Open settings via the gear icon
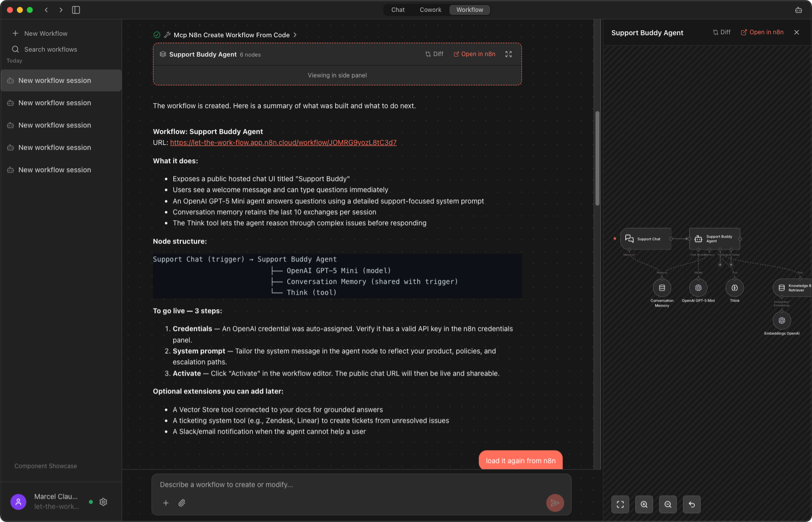 point(103,502)
